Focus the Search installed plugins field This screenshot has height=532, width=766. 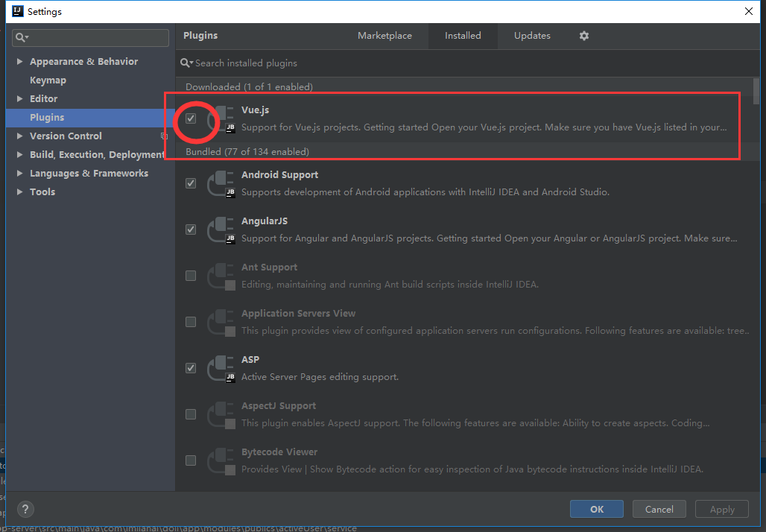[x=467, y=63]
